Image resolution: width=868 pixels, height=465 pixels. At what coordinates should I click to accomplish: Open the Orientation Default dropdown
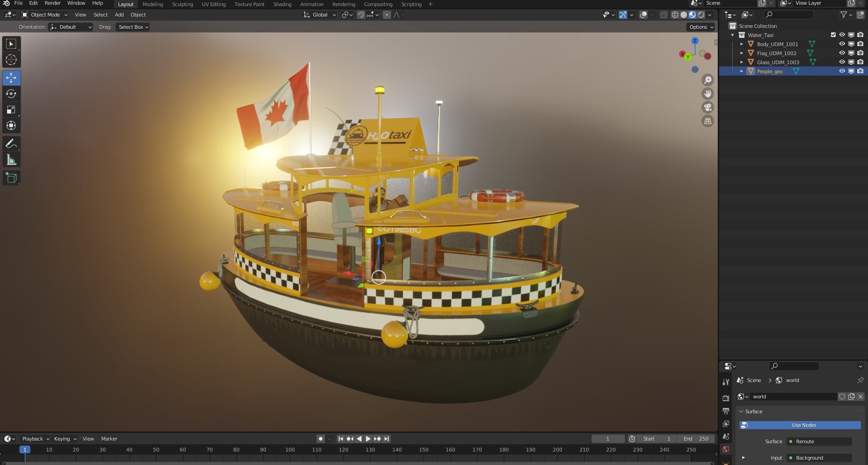tap(71, 27)
